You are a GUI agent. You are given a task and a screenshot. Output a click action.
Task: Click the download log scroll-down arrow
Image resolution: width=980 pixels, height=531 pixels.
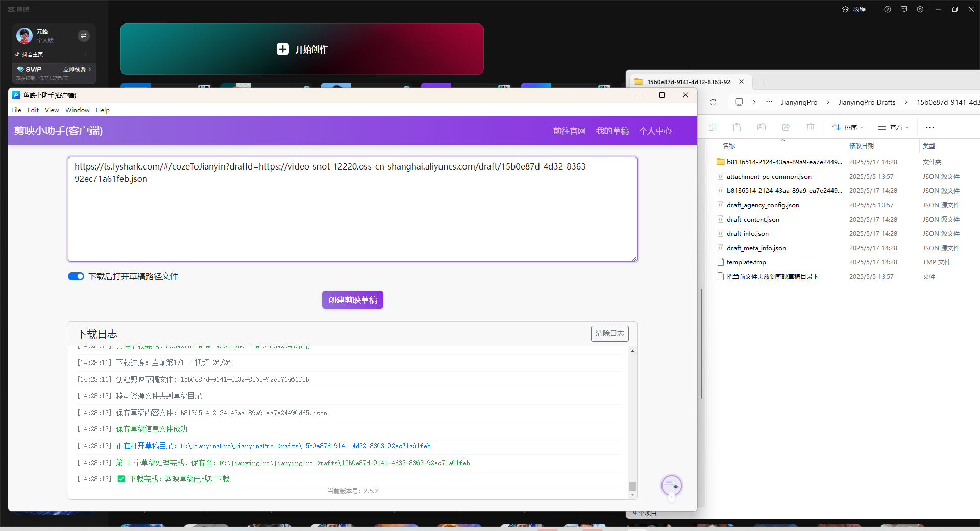tap(632, 495)
